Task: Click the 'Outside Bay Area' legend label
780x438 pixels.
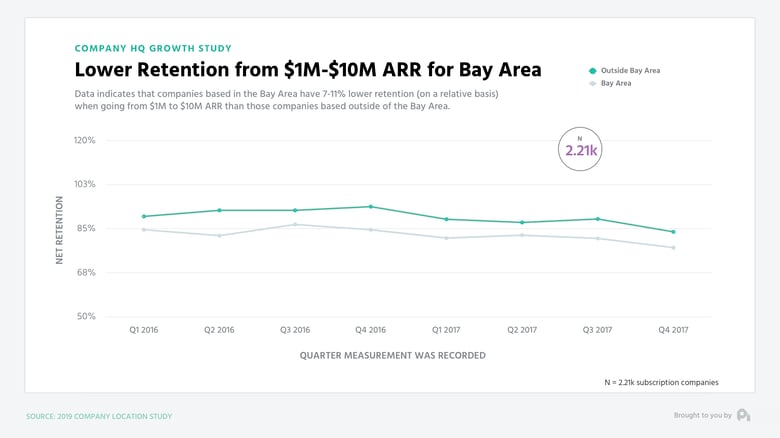Action: click(x=630, y=71)
